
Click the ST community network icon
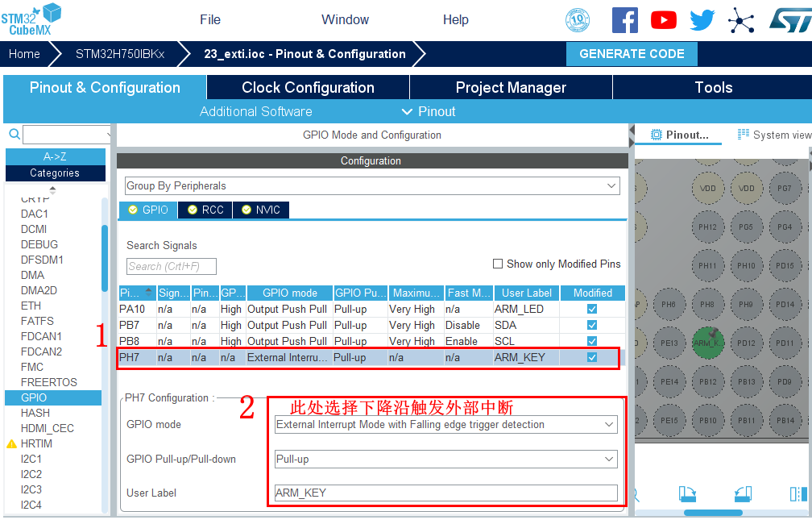tap(740, 20)
